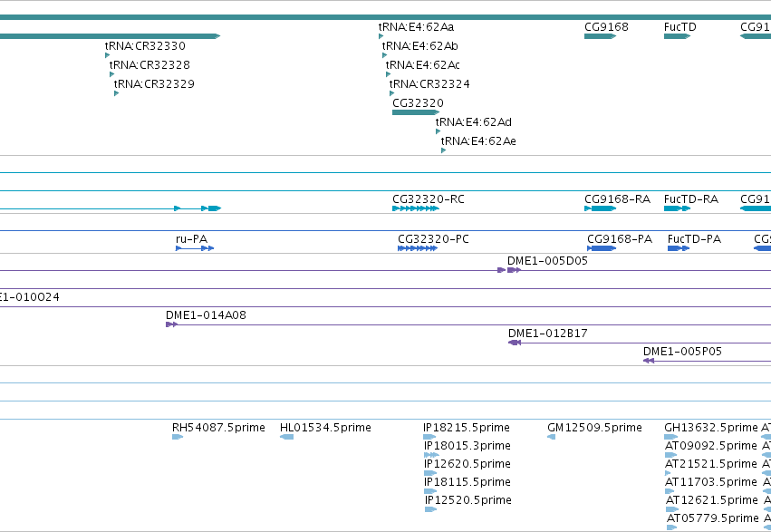771x532 pixels.
Task: Select the DME1-014A08 feature arrow
Action: click(x=171, y=324)
